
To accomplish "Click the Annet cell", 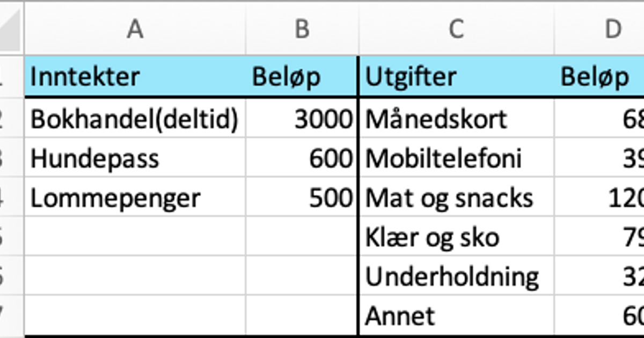I will (x=456, y=315).
